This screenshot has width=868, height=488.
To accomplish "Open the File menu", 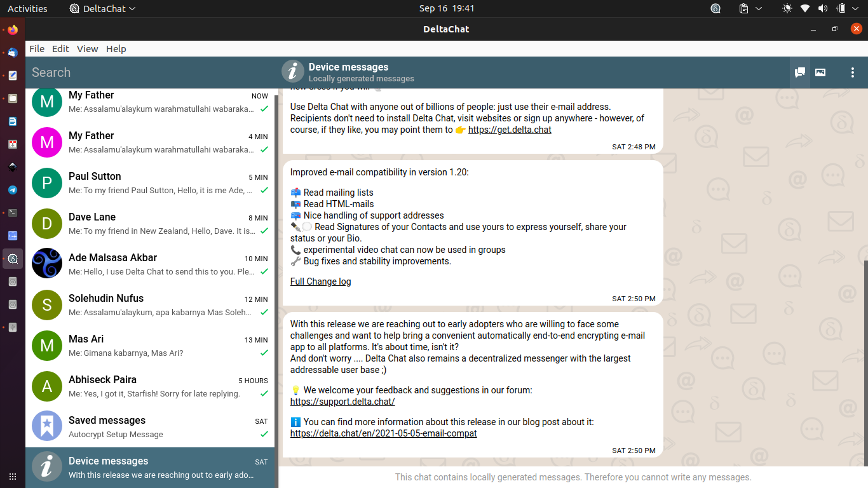I will 37,49.
